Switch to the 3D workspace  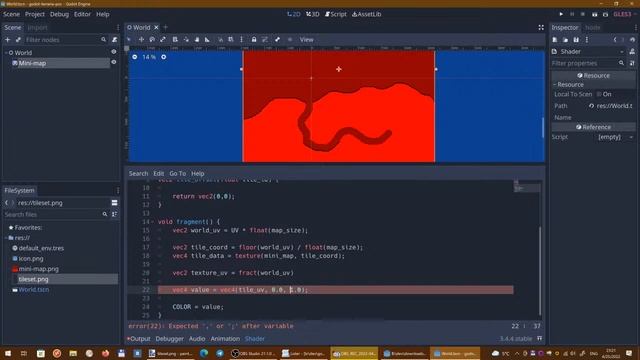click(313, 14)
